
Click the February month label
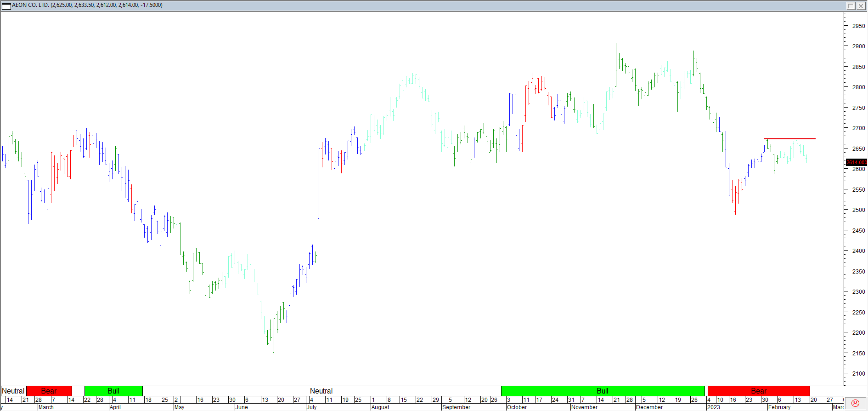(x=780, y=407)
